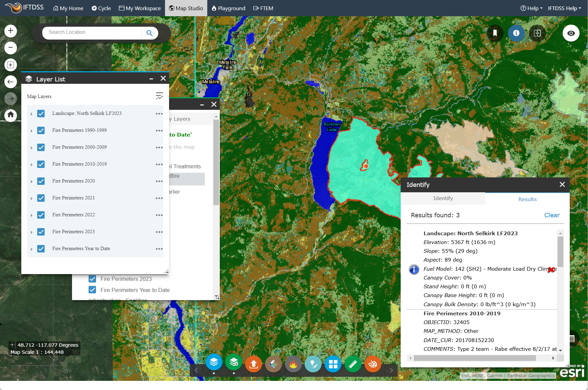Open the paint palette draw widget

(373, 364)
